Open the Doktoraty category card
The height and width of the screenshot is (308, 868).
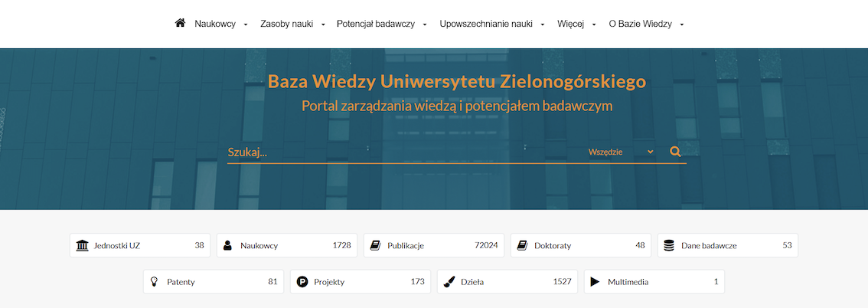point(581,245)
